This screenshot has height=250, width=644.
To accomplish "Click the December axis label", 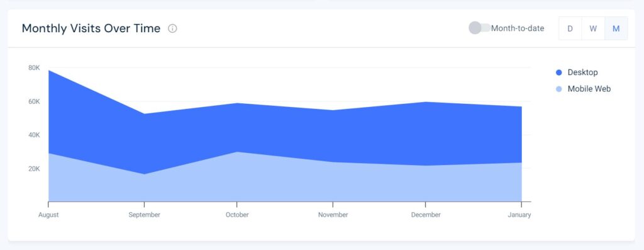I will [x=426, y=215].
